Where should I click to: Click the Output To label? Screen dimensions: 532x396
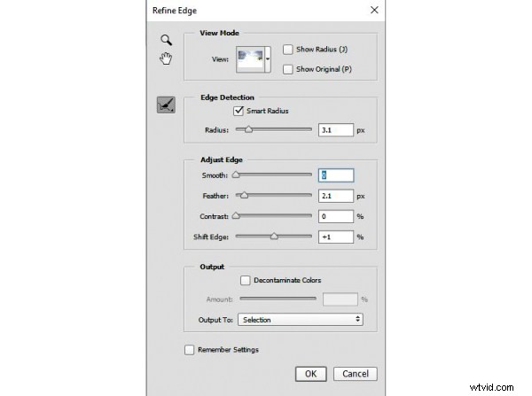click(x=215, y=320)
